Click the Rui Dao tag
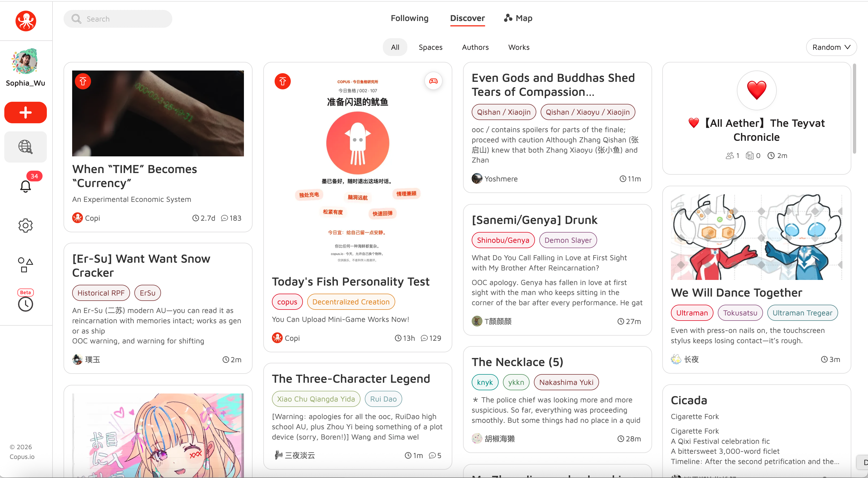 coord(383,399)
